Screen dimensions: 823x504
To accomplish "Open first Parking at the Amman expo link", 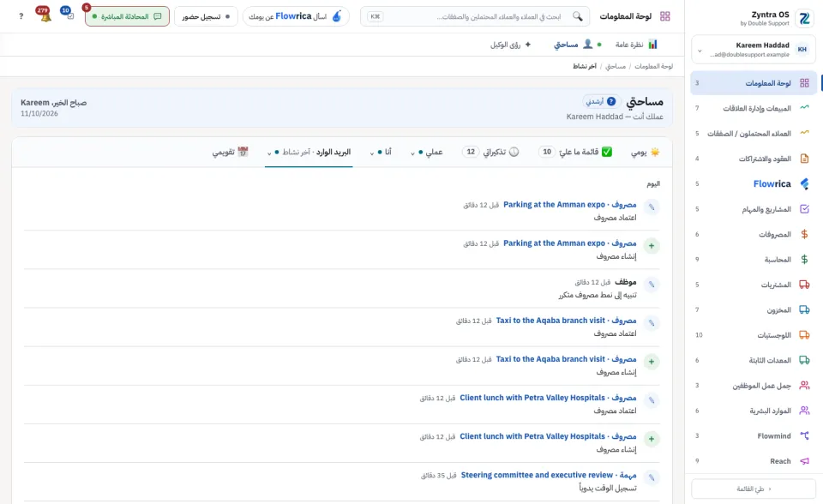I will pos(569,204).
